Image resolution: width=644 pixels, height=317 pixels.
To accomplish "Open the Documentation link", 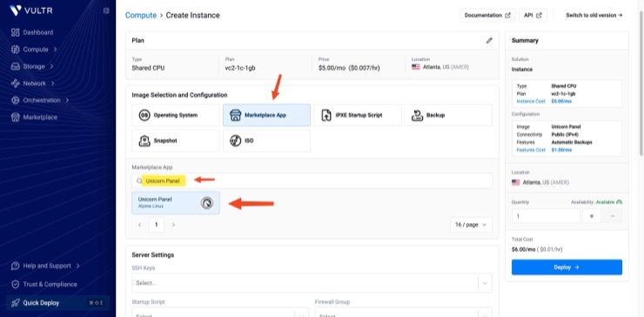I will (x=487, y=15).
